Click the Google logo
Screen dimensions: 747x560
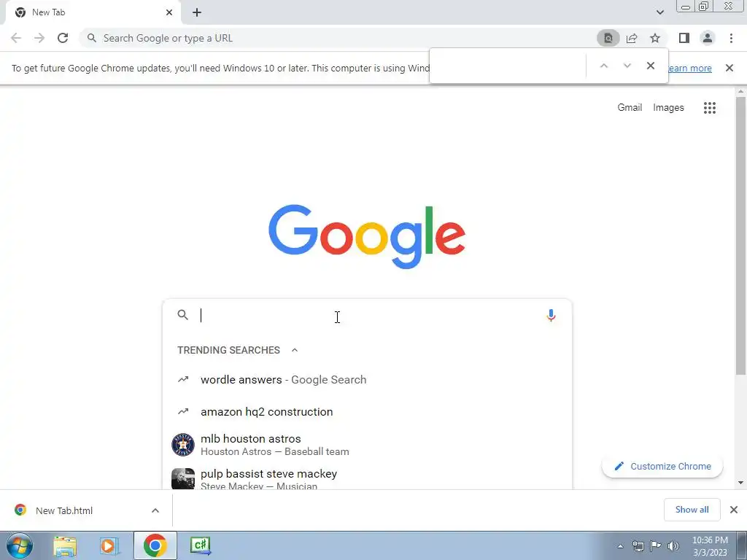click(367, 236)
